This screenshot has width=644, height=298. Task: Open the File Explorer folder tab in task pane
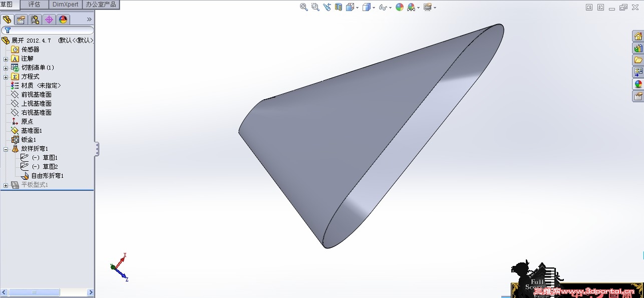638,60
